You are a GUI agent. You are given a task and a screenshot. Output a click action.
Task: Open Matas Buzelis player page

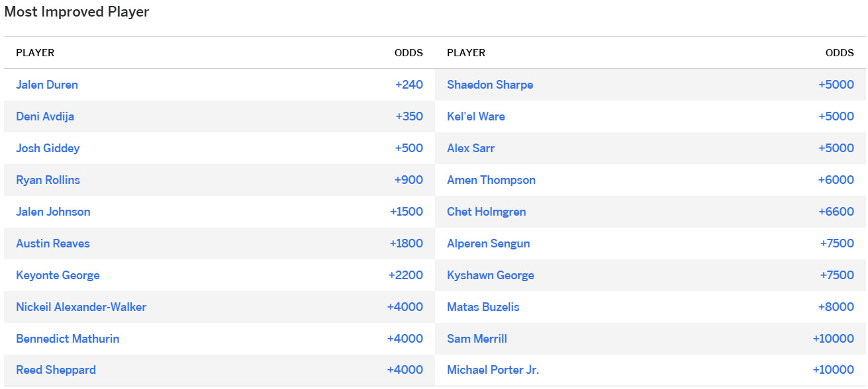click(483, 307)
